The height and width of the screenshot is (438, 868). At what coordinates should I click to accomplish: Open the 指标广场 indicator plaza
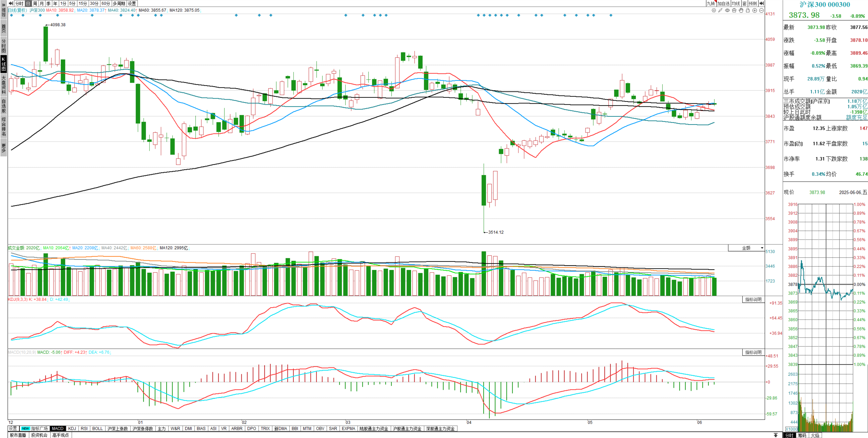[x=35, y=429]
